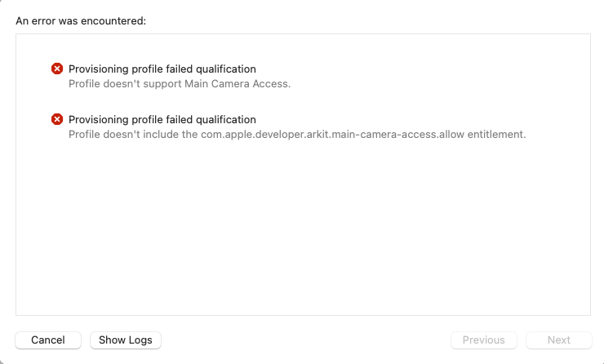Click the 'An error was encountered:' label
Image resolution: width=604 pixels, height=364 pixels.
81,20
